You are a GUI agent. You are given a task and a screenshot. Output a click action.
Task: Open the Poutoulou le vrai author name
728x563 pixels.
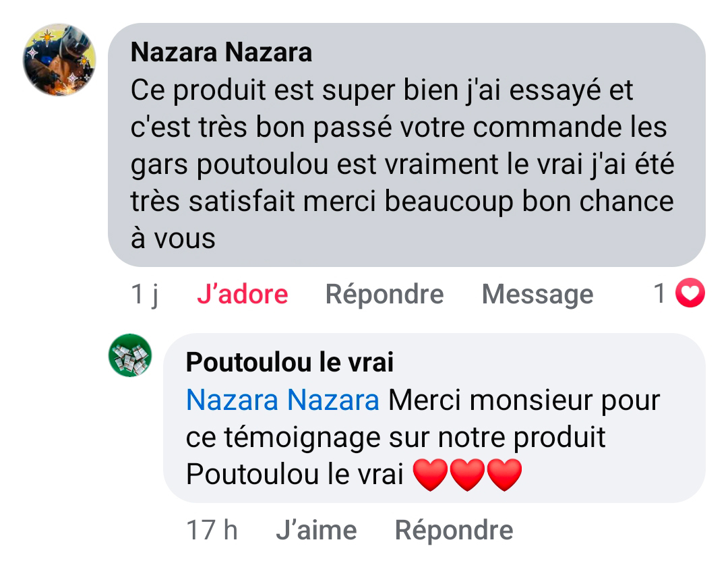(289, 363)
